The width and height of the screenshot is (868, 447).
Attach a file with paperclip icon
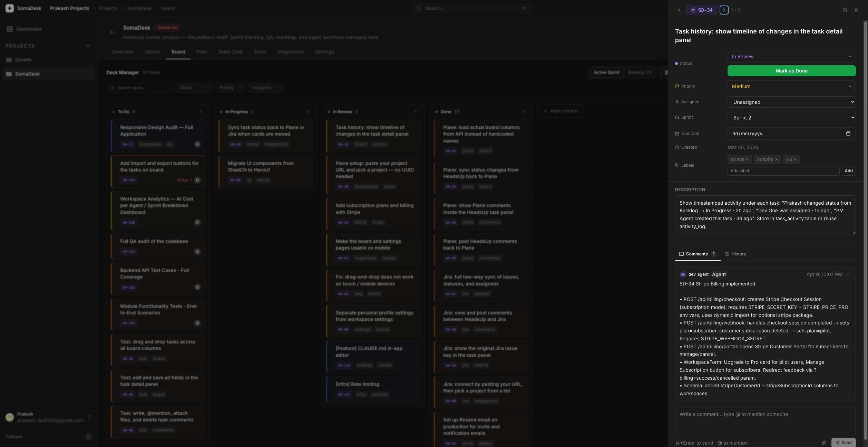tap(824, 443)
